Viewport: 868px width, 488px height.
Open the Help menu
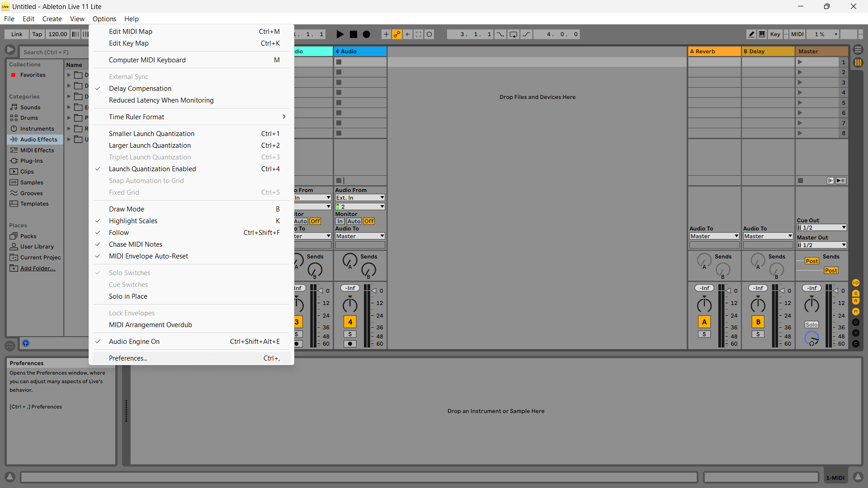pyautogui.click(x=131, y=19)
